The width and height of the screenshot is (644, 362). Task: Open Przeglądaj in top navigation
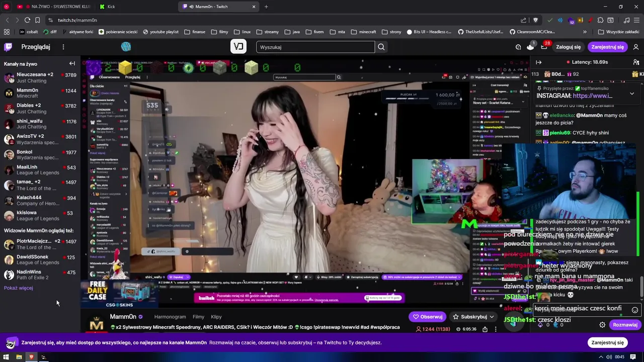[36, 47]
